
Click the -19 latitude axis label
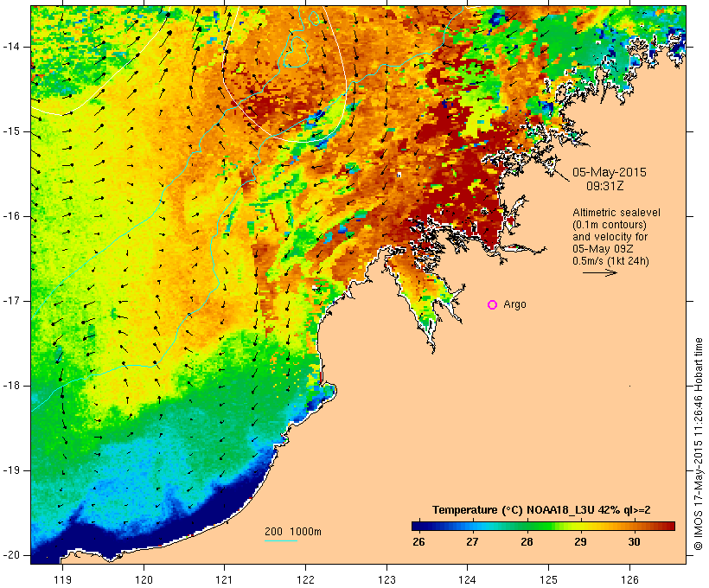[10, 470]
